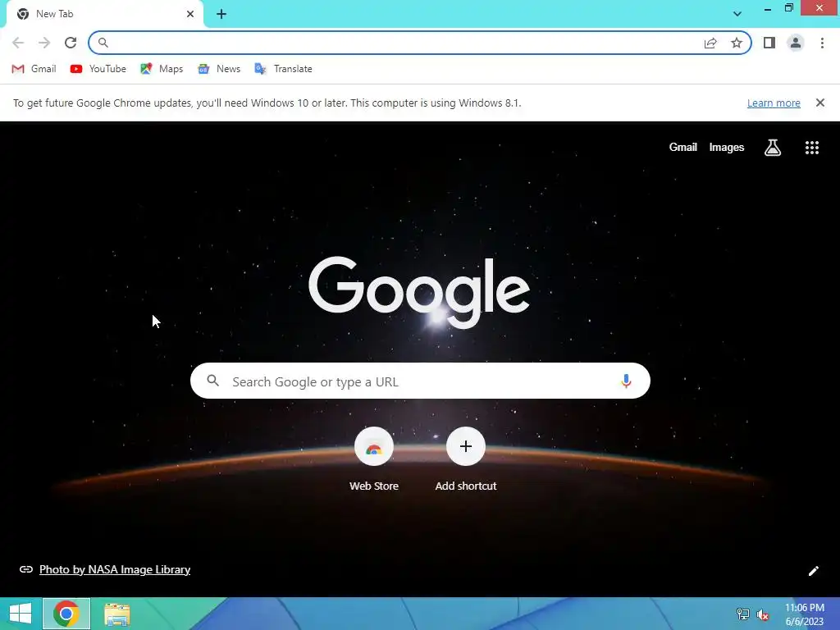Open Photo by NASA Image Library link
Image resolution: width=840 pixels, height=630 pixels.
(115, 569)
